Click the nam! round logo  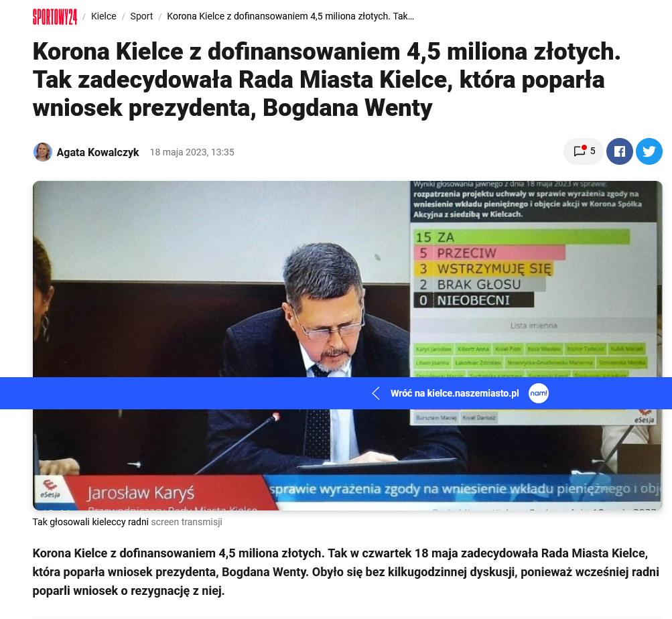click(x=538, y=393)
